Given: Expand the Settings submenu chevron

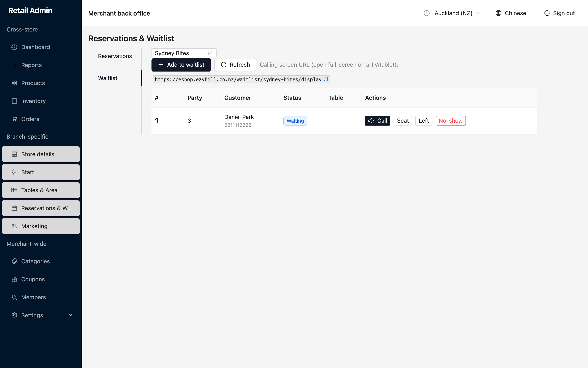Looking at the screenshot, I should (71, 315).
